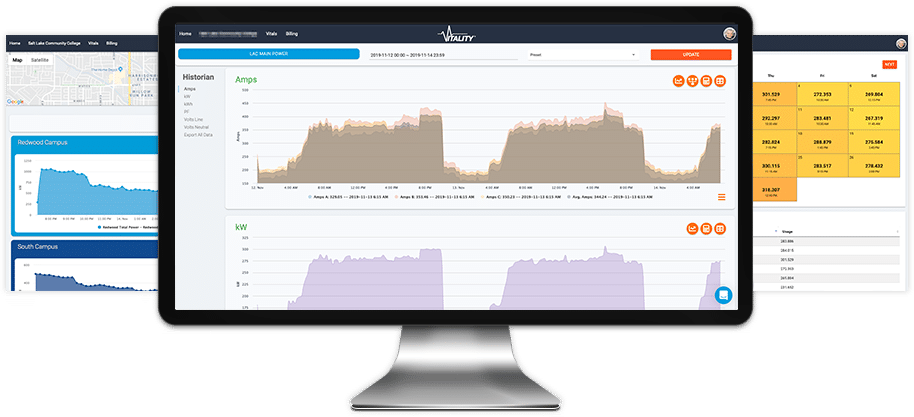The height and width of the screenshot is (417, 914).
Task: Click the table view icon in Amps panel
Action: tap(720, 81)
